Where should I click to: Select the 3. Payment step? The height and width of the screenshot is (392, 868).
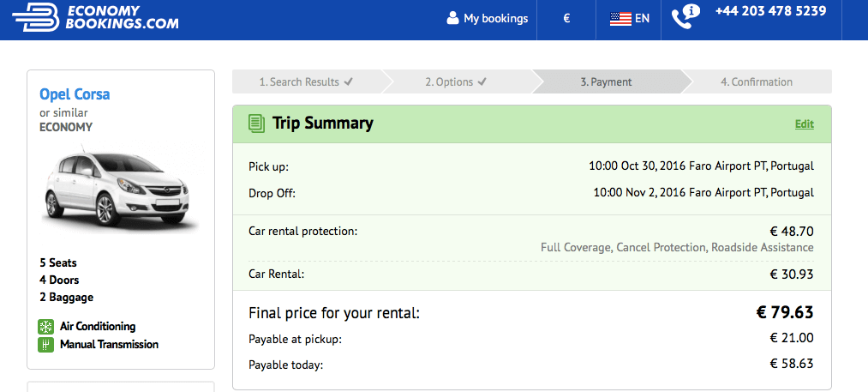607,82
